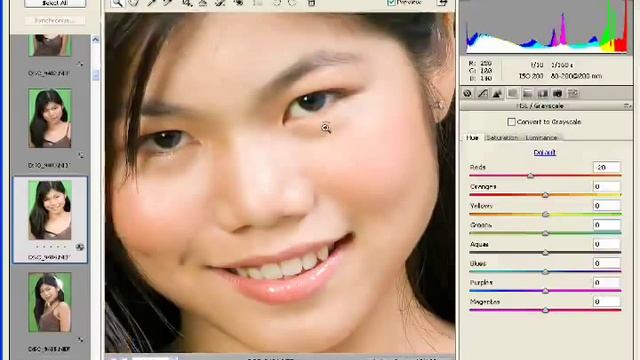Open the Split Toning panel icon

(x=527, y=93)
